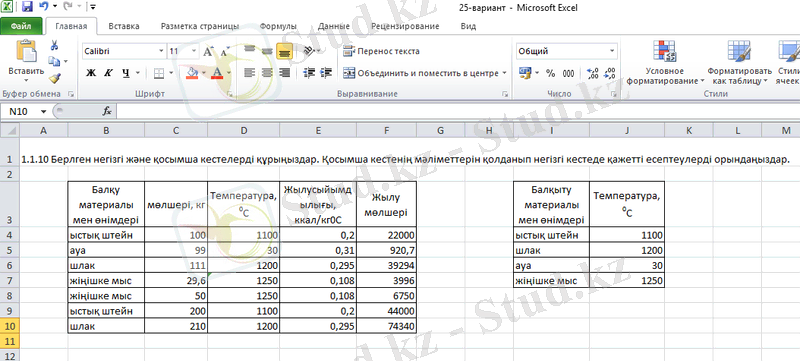The width and height of the screenshot is (800, 361).
Task: Open the Общий number format dropdown
Action: [612, 51]
